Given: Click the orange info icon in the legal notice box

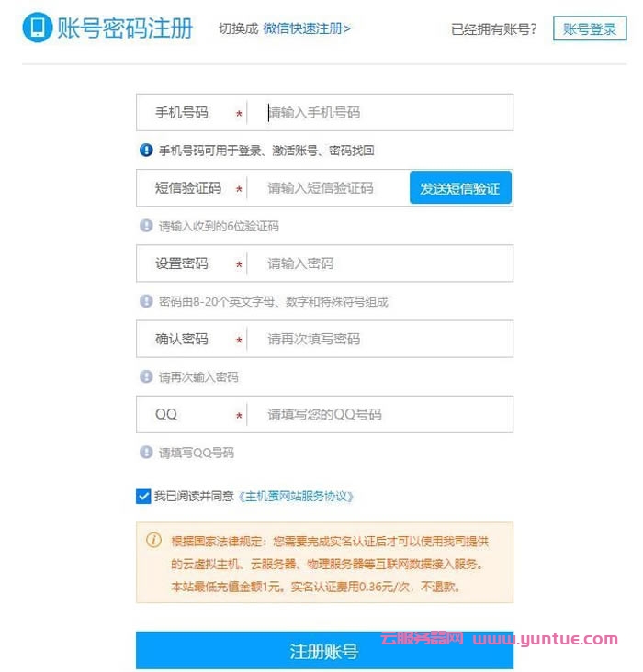Looking at the screenshot, I should tap(154, 540).
